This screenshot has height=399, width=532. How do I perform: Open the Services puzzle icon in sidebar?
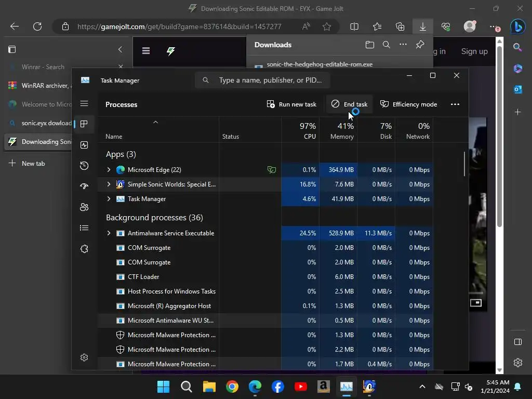[x=84, y=249]
